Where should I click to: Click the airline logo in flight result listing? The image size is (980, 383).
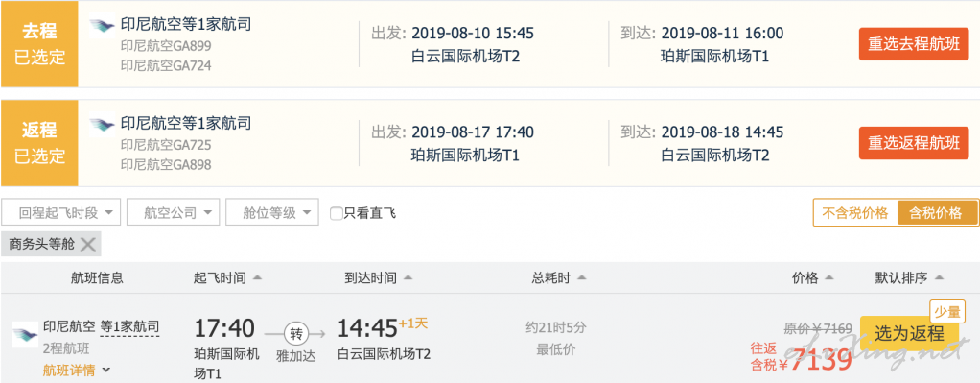[x=25, y=333]
